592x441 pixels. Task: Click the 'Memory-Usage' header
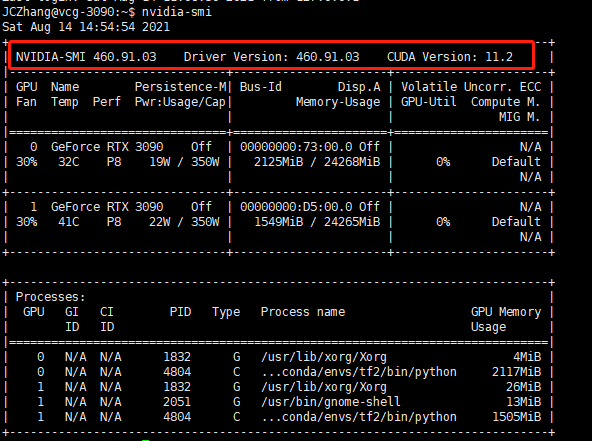(338, 102)
